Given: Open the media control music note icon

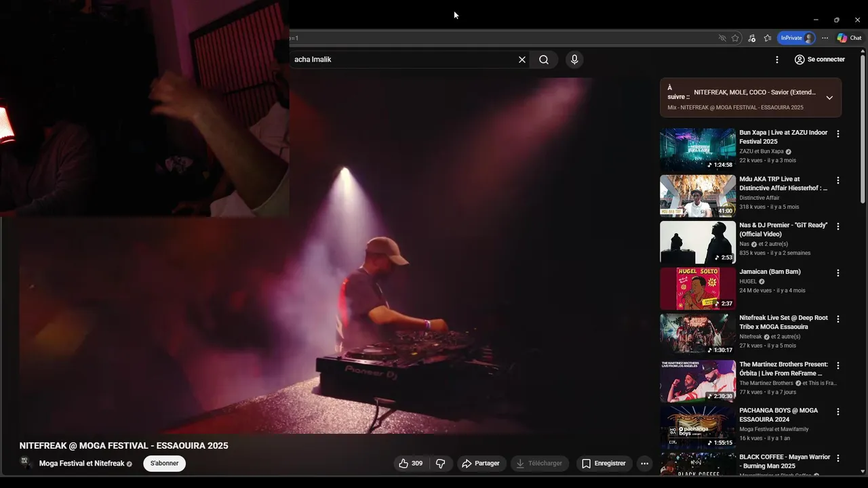Looking at the screenshot, I should [x=751, y=38].
